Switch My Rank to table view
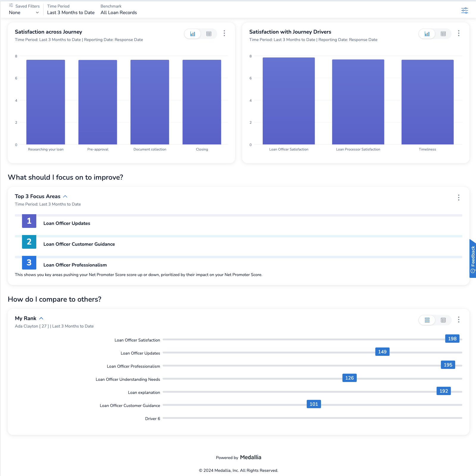The image size is (476, 476). [x=443, y=320]
